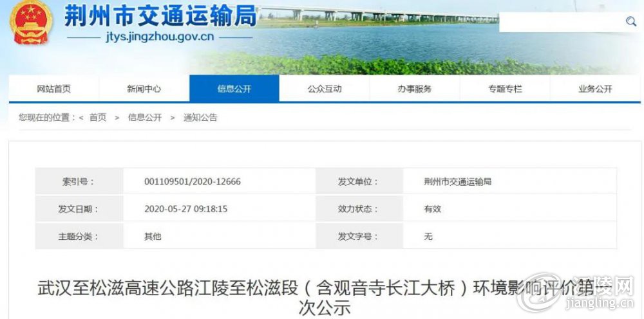Click issuing unit value 荆州市交通运输局
Viewport: 644px width, 319px height.
coord(457,181)
